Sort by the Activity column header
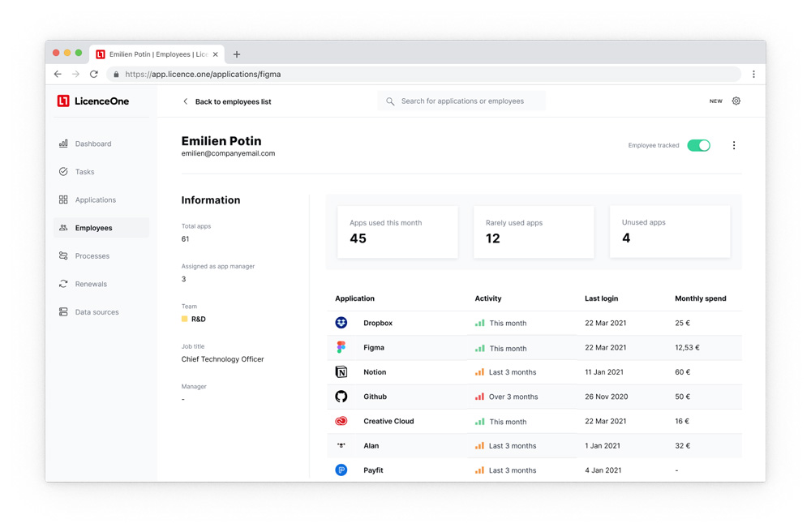Image resolution: width=811 pixels, height=532 pixels. (487, 298)
